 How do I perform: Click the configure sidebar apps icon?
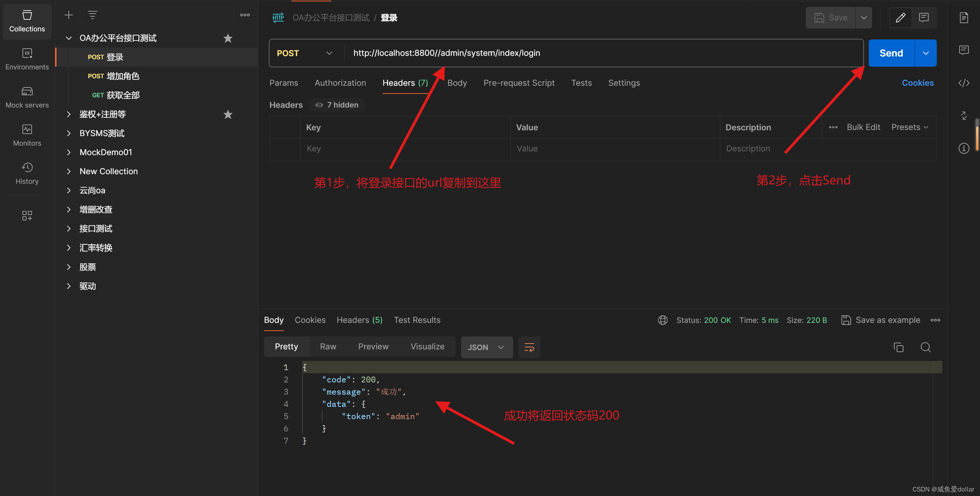[27, 216]
